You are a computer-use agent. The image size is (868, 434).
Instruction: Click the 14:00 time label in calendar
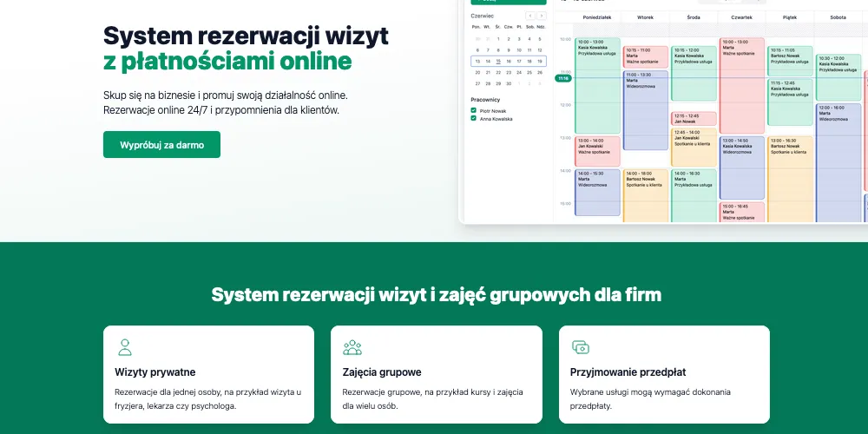point(565,171)
